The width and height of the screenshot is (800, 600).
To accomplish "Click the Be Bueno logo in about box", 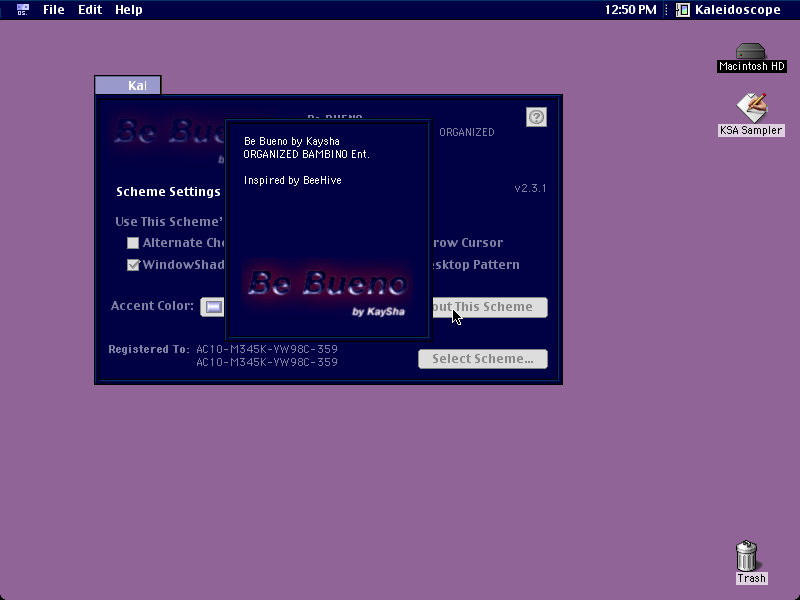I will coord(327,288).
